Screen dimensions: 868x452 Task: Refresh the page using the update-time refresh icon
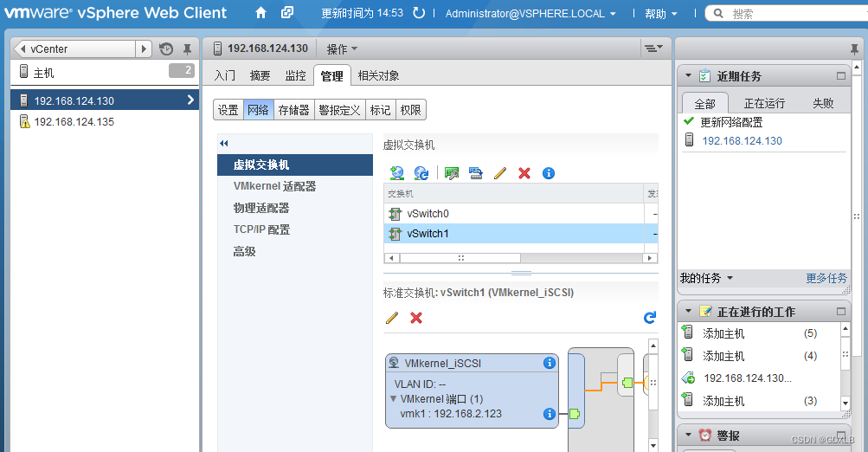(x=419, y=13)
